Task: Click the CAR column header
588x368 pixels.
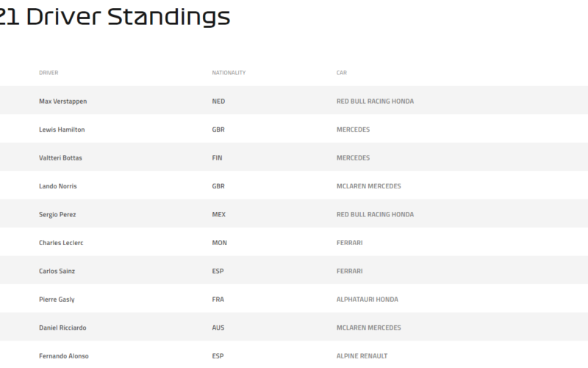Action: (342, 72)
